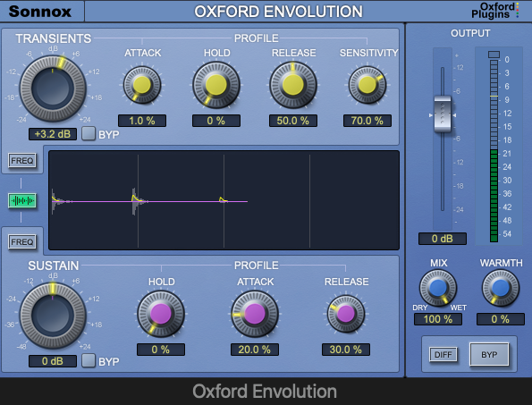Toggle the upper FREQ button
The height and width of the screenshot is (405, 532).
coord(22,160)
